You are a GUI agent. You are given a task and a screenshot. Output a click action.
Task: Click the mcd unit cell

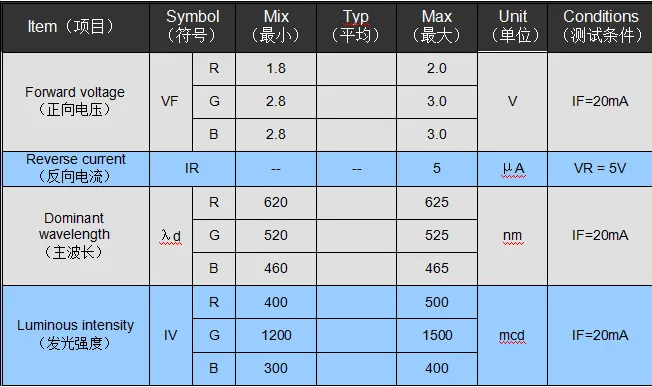[513, 335]
